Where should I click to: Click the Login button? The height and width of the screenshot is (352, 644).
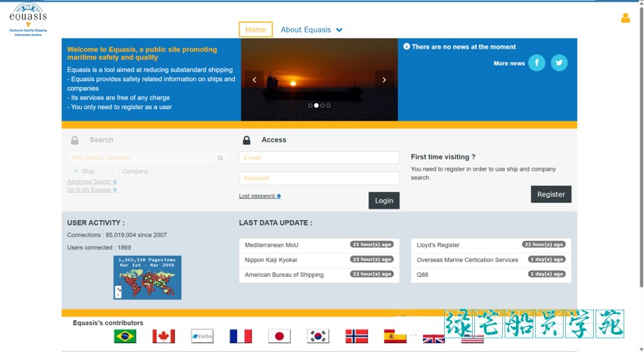[x=384, y=201]
